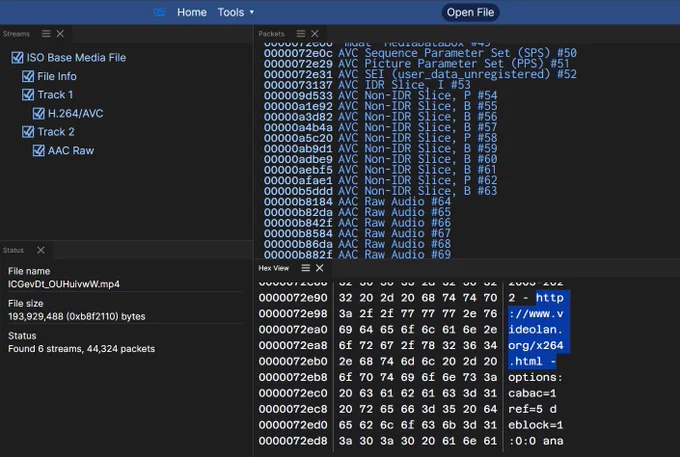Click the highlighted 'ideolan.' ASCII text
The height and width of the screenshot is (457, 680).
(x=536, y=330)
